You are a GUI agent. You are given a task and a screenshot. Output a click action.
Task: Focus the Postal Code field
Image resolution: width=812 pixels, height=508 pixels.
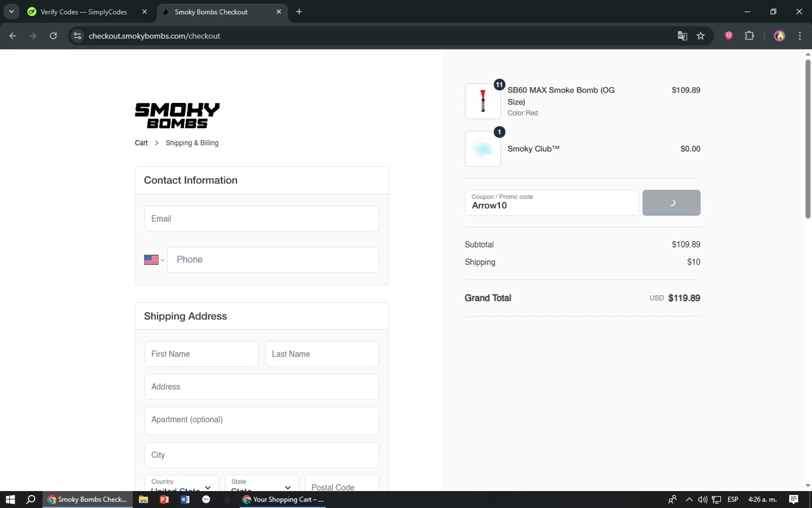coord(342,484)
